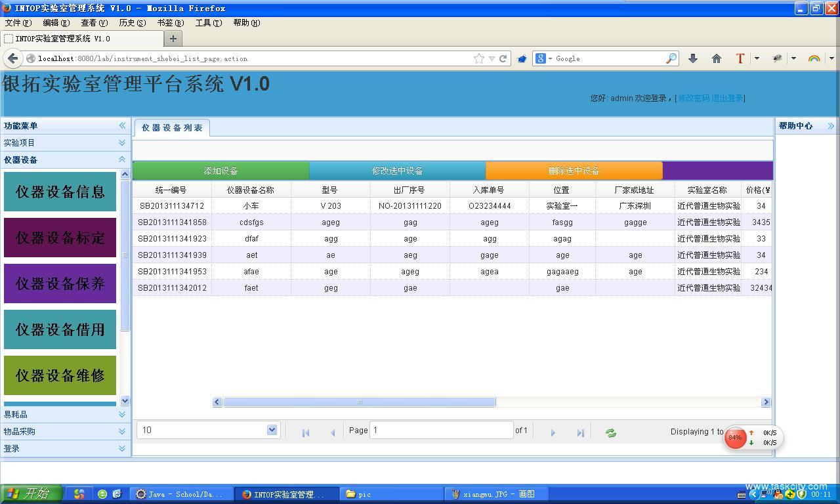The height and width of the screenshot is (504, 840).
Task: Expand the 实验项目 accordion section
Action: [122, 142]
